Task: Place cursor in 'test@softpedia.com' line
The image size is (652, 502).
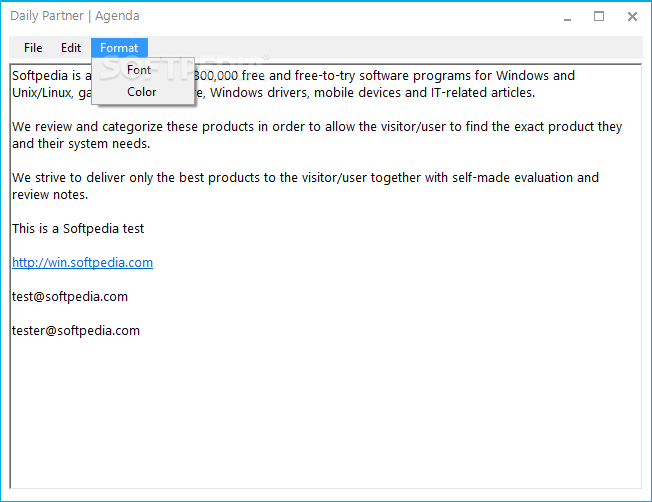Action: click(70, 297)
